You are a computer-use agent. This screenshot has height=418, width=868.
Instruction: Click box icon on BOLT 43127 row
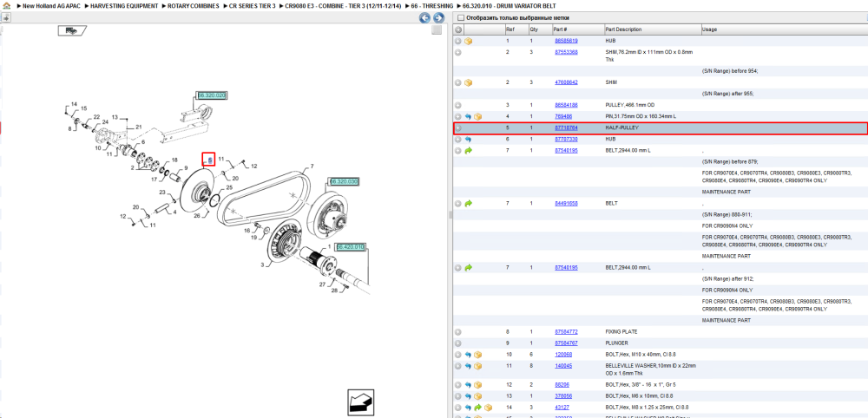[x=488, y=408]
